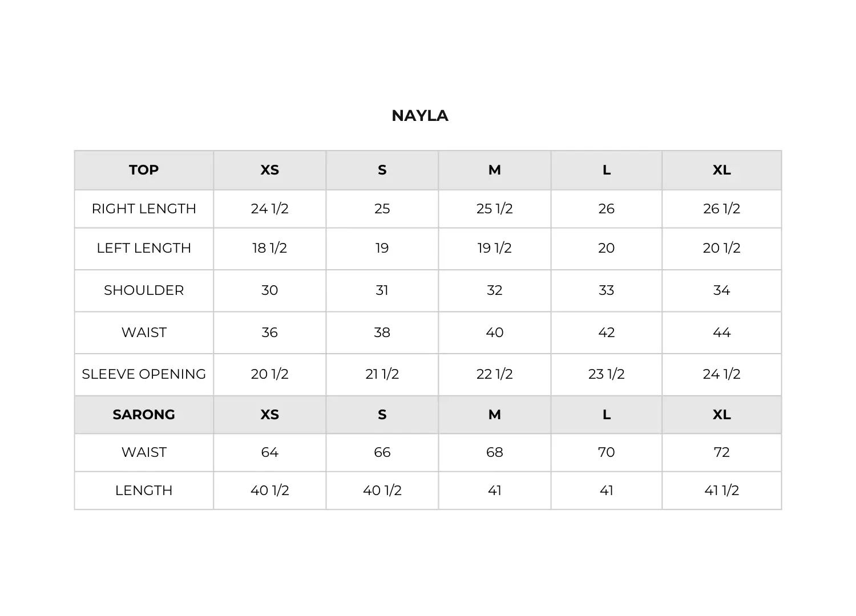Screen dimensions: 856x616
Task: Click top waist value 42 for L
Action: (x=606, y=333)
